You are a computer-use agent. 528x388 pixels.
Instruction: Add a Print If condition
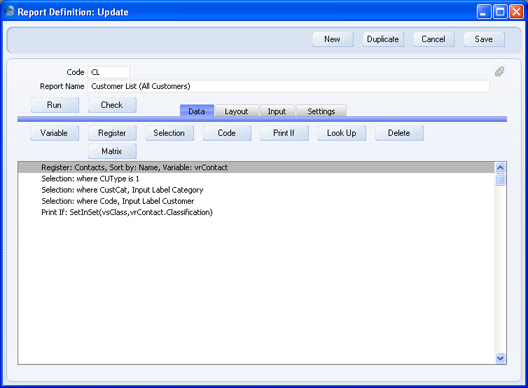coord(284,133)
